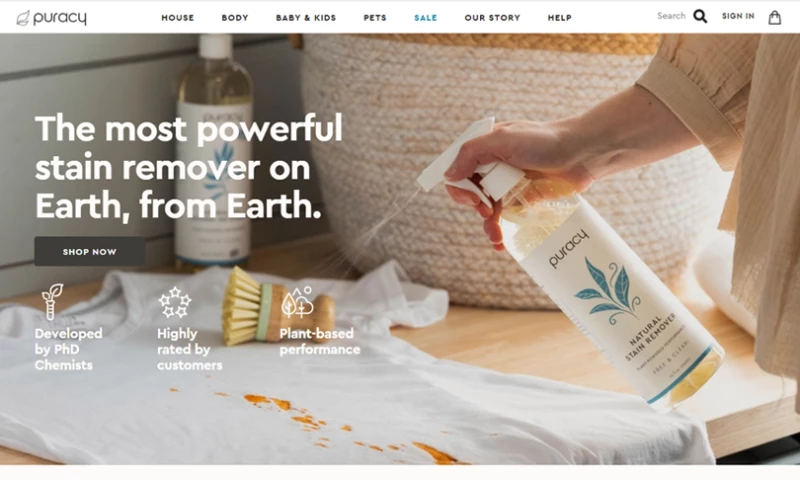Click the circle of stars icon

click(174, 302)
